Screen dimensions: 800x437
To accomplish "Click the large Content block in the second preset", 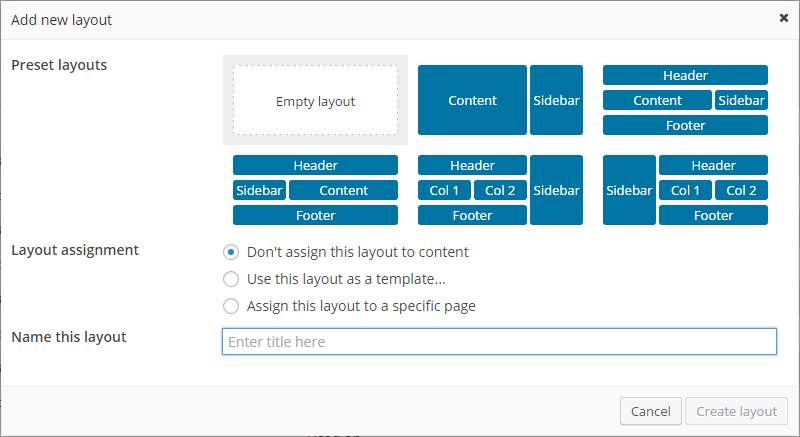I will (x=472, y=100).
